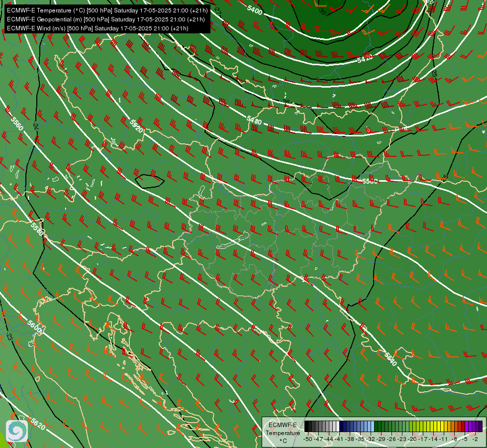Click the -41 value in the legend
Image resolution: width=487 pixels, height=448 pixels.
(339, 440)
